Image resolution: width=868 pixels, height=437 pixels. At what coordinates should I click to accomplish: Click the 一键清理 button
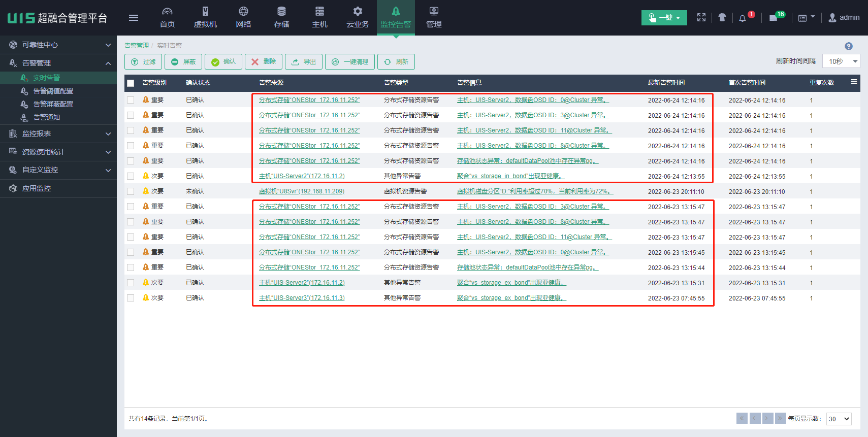coord(350,62)
